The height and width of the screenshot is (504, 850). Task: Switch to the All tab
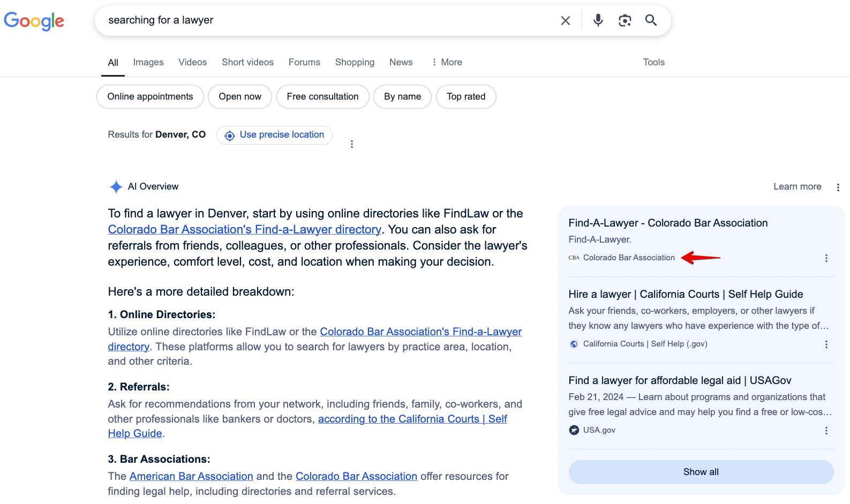[113, 63]
